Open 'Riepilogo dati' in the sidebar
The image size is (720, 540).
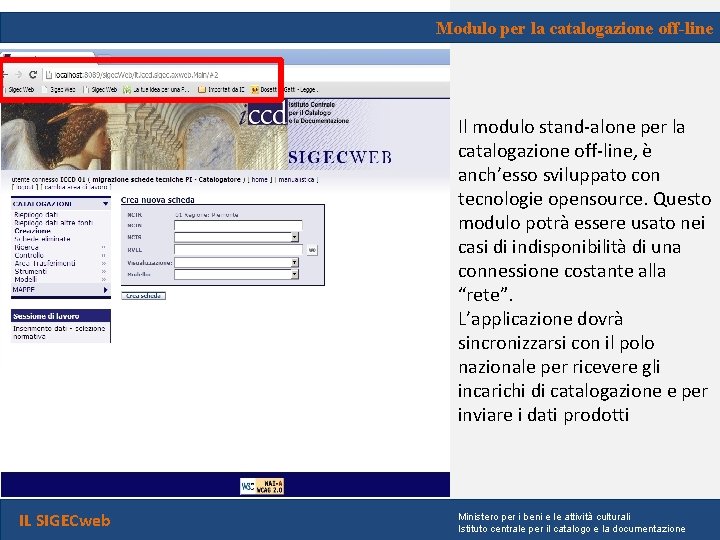point(36,214)
